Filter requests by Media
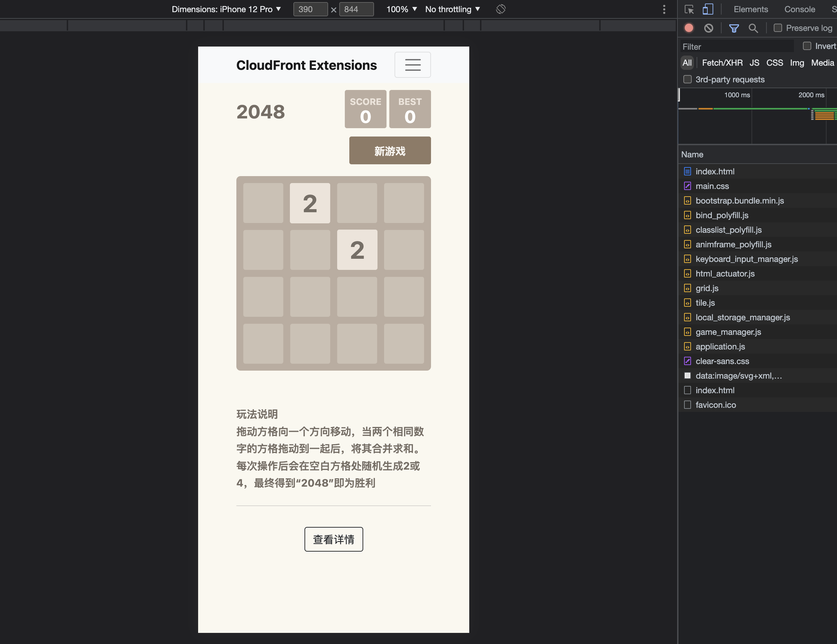Screen dimensions: 837x644 point(822,63)
